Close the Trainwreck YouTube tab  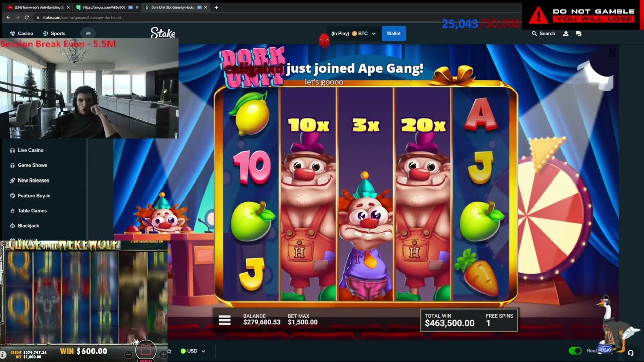[x=69, y=7]
